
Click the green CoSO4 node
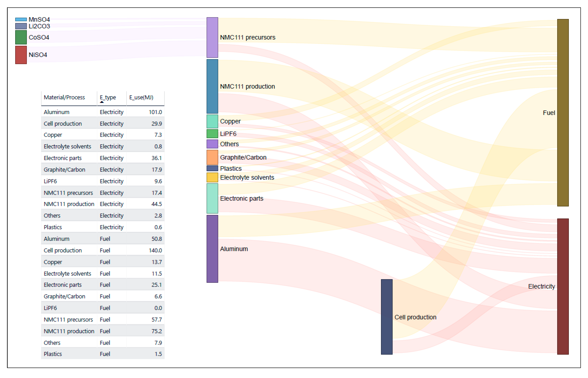pyautogui.click(x=21, y=37)
